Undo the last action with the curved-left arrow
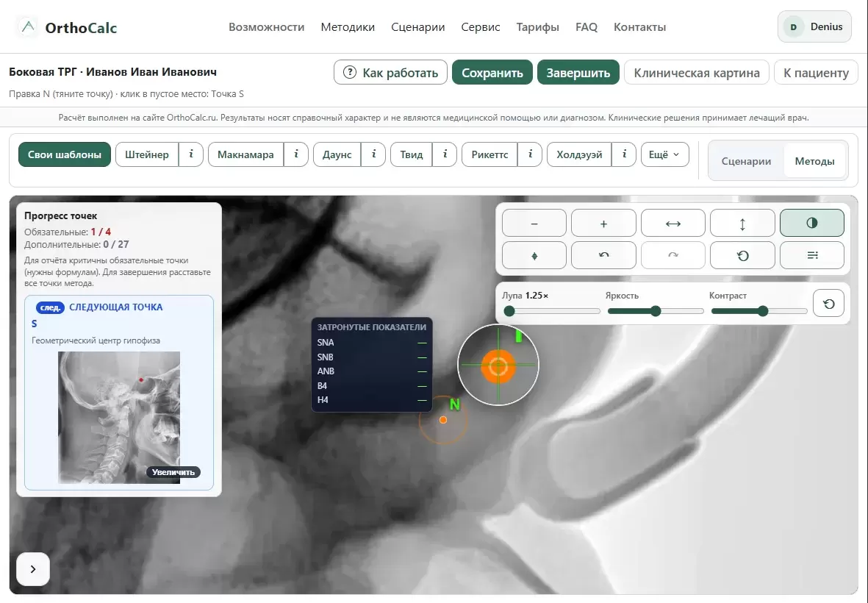868x603 pixels. click(x=603, y=255)
